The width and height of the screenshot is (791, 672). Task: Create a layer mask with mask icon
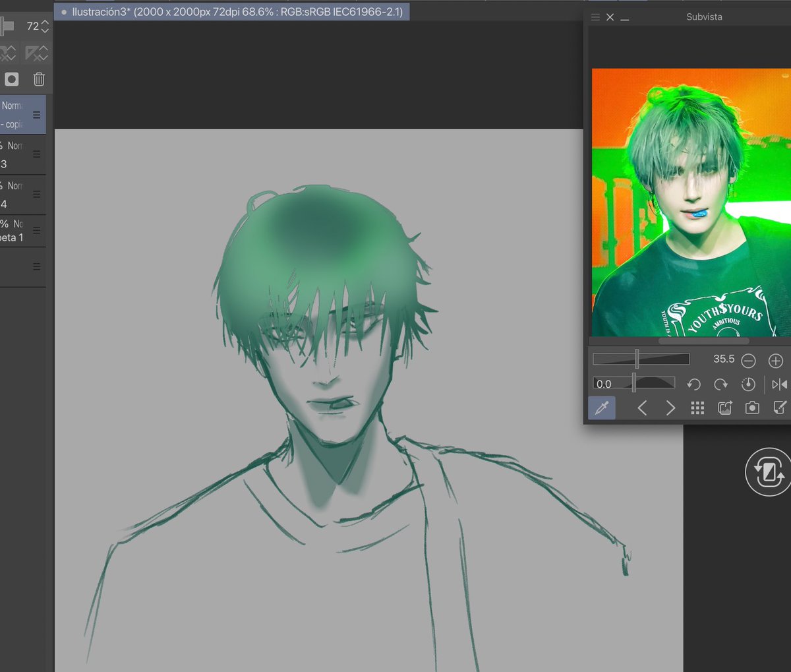pyautogui.click(x=11, y=79)
